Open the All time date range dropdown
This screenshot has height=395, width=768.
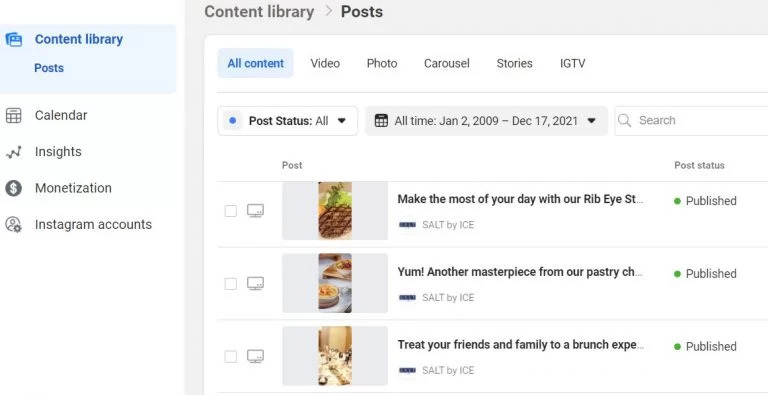click(x=486, y=121)
